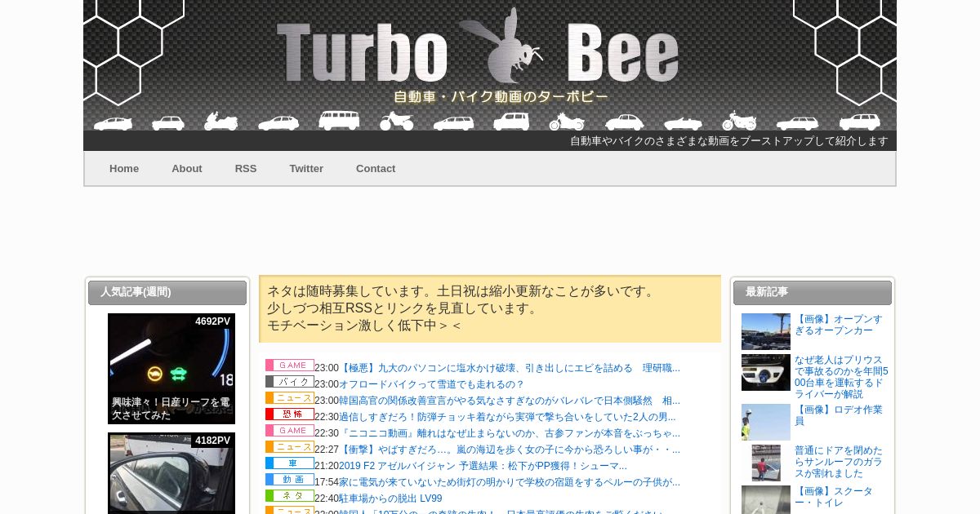The height and width of the screenshot is (514, 980).
Task: Open popular article thumbnail with 4182PV
Action: coord(171,473)
